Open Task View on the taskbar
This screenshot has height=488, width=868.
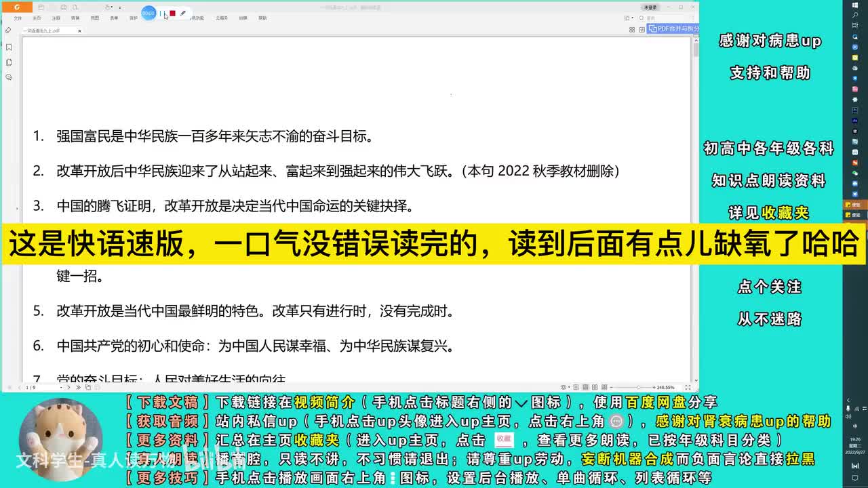pos(855,25)
